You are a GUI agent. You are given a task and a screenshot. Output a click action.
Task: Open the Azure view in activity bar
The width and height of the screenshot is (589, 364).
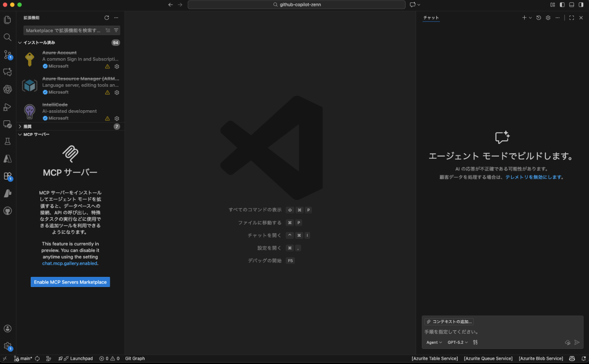[7, 159]
